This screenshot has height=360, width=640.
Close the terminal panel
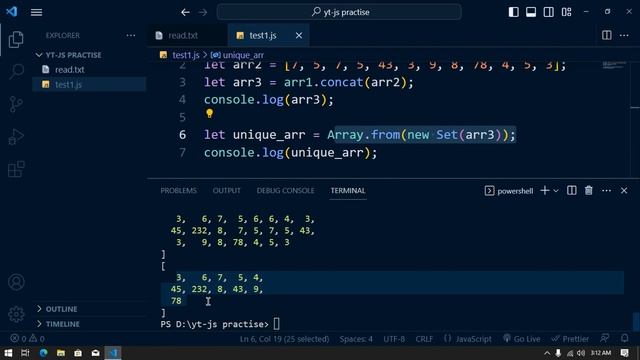pyautogui.click(x=624, y=191)
